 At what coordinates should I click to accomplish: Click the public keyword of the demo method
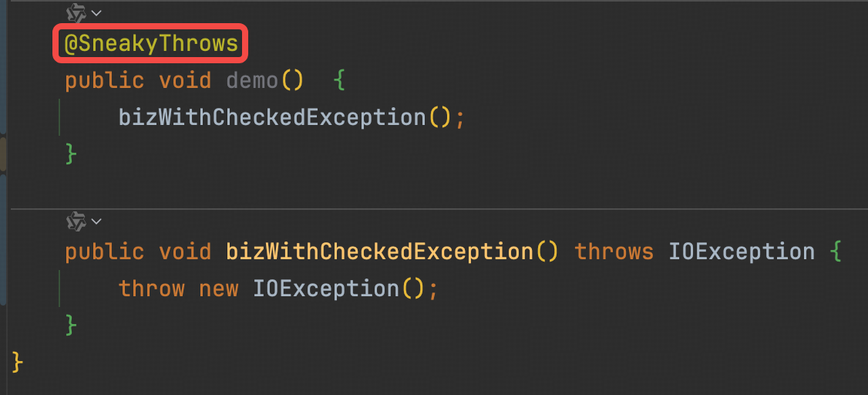click(x=104, y=81)
